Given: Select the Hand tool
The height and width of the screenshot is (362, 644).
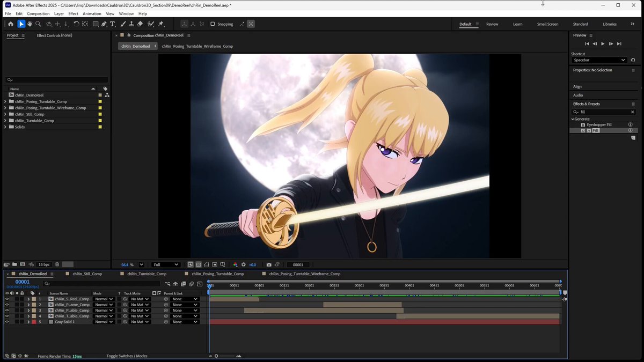Looking at the screenshot, I should point(30,24).
